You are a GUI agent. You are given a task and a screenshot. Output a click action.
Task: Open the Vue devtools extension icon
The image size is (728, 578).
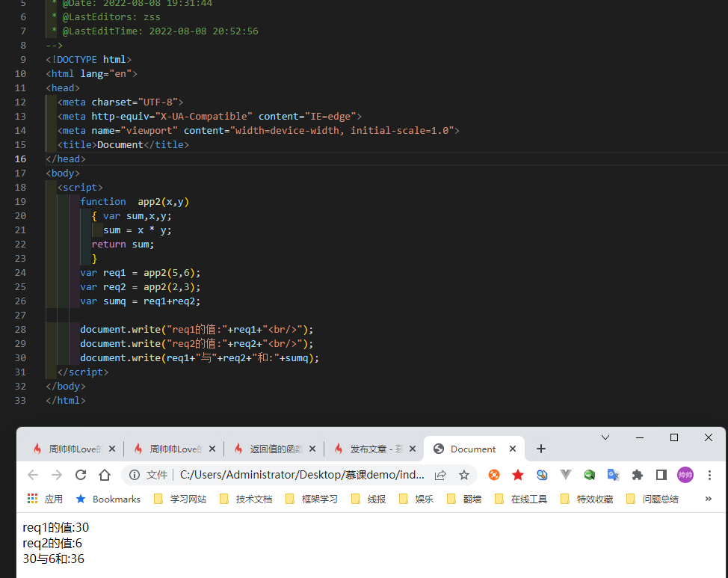coord(566,475)
